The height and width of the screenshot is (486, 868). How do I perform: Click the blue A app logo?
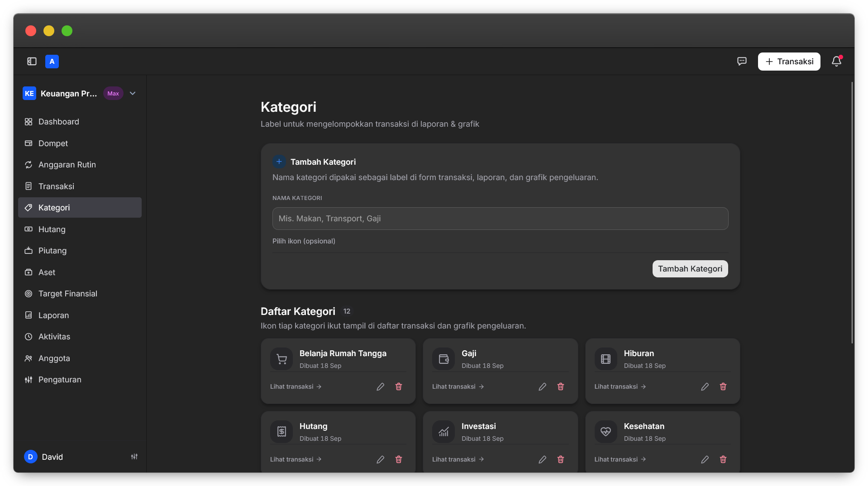[x=52, y=62]
